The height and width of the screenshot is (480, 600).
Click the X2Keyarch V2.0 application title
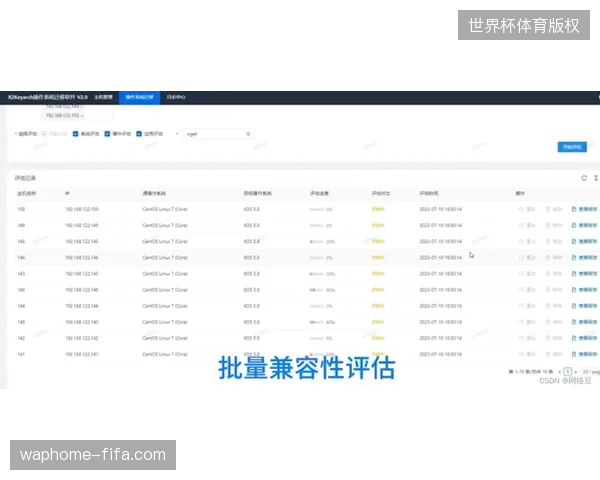point(48,97)
